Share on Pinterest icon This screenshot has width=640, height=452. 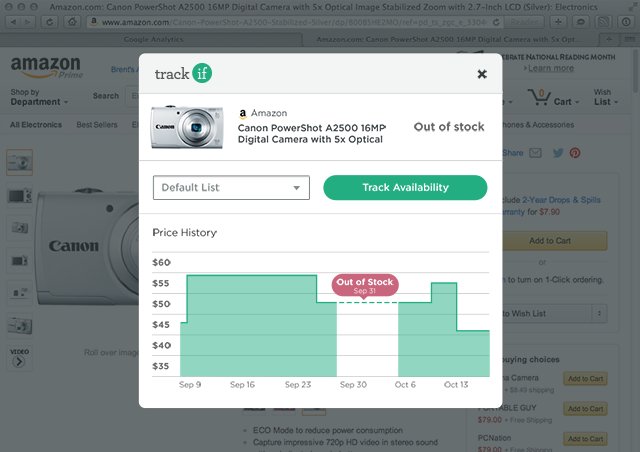pos(575,153)
